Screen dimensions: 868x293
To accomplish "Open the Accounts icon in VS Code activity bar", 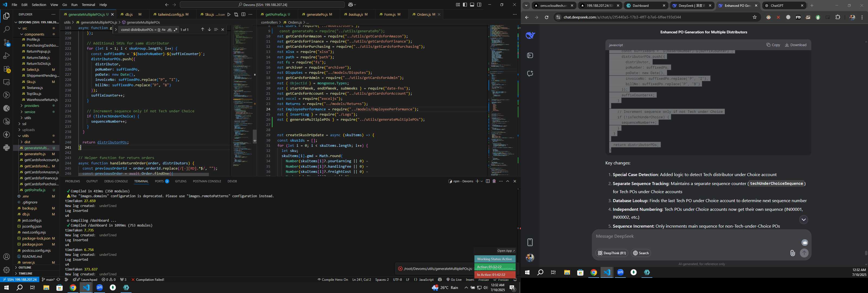I will click(x=7, y=257).
